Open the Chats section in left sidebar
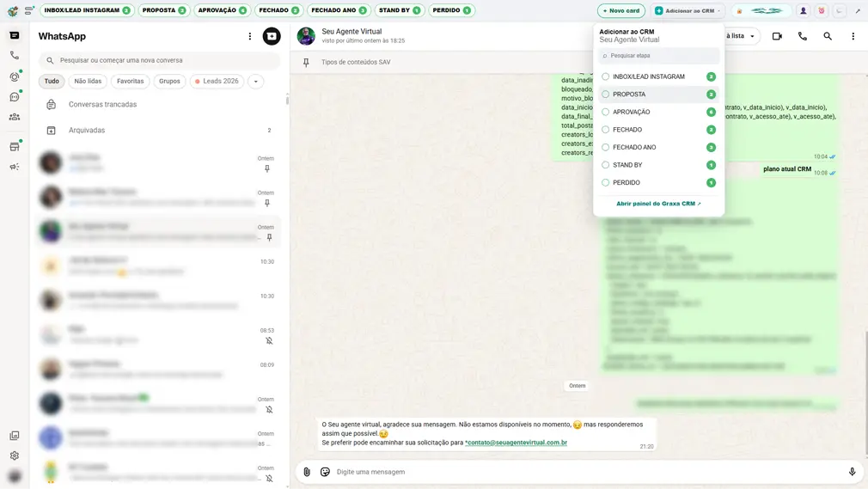868x489 pixels. (15, 35)
